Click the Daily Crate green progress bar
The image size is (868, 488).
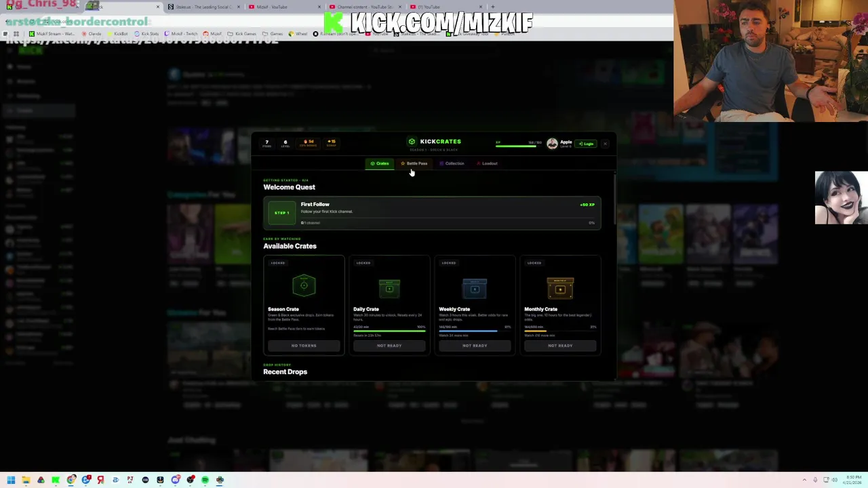click(389, 331)
